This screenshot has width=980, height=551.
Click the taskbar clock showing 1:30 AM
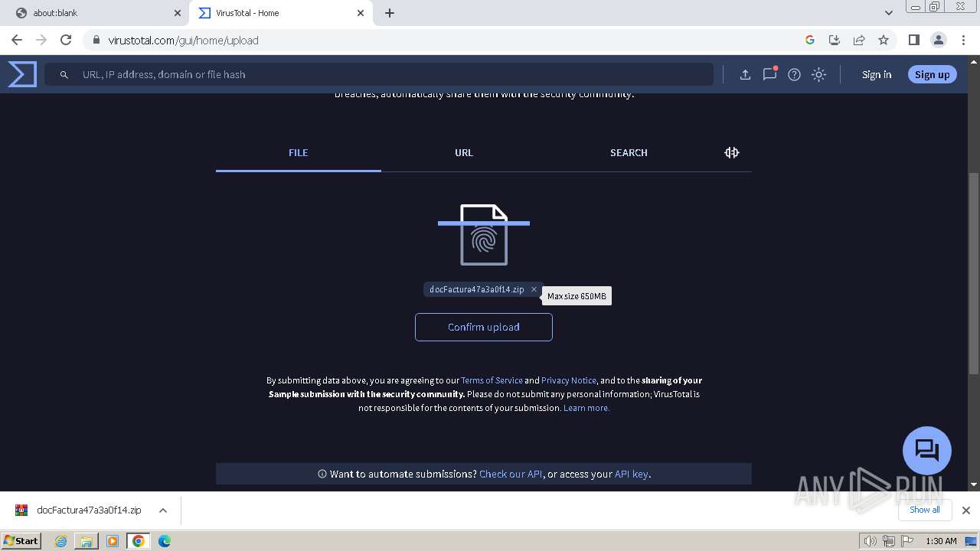point(941,541)
